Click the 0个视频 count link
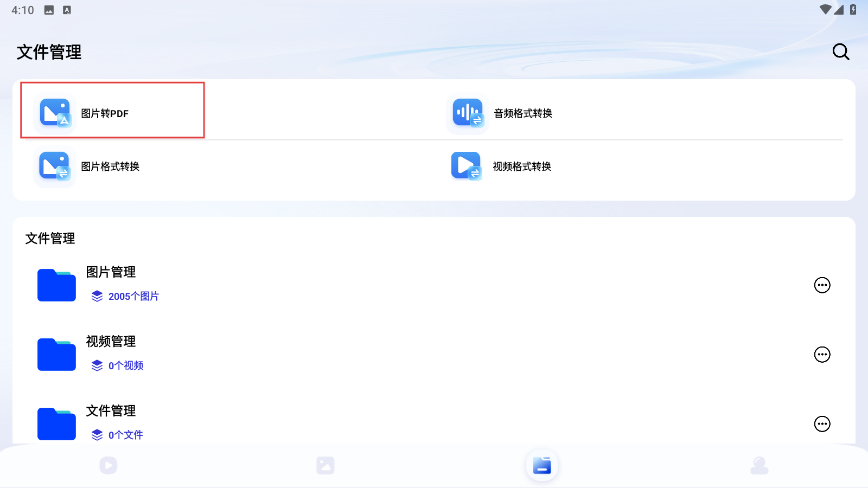The image size is (868, 488). (125, 365)
